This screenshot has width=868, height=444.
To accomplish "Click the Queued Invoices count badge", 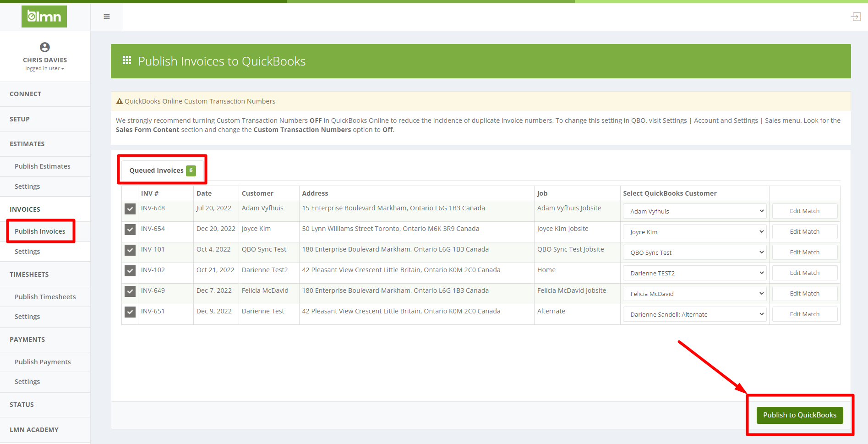I will [x=191, y=170].
